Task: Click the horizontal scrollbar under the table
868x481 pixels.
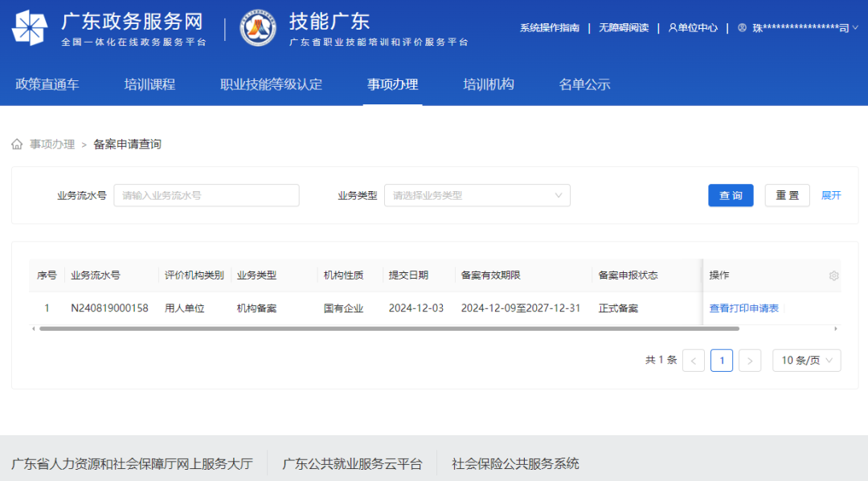Action: click(x=378, y=328)
